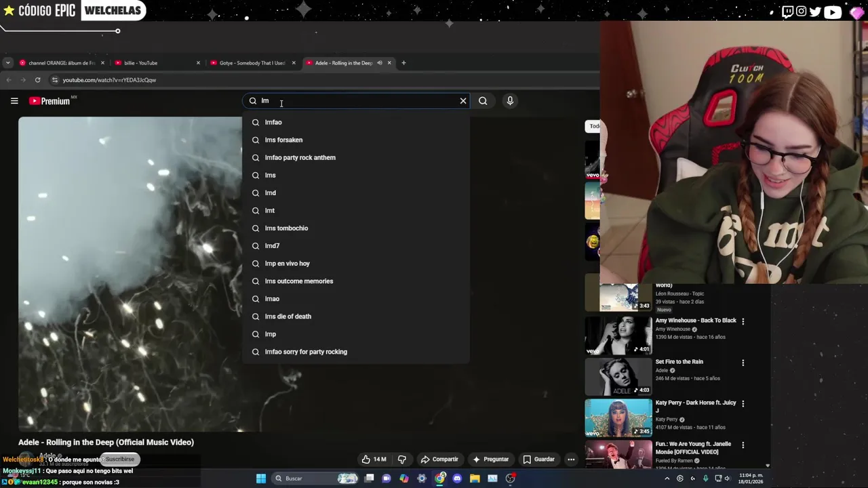Open the Preguntar AI button
The image size is (868, 488).
click(490, 460)
